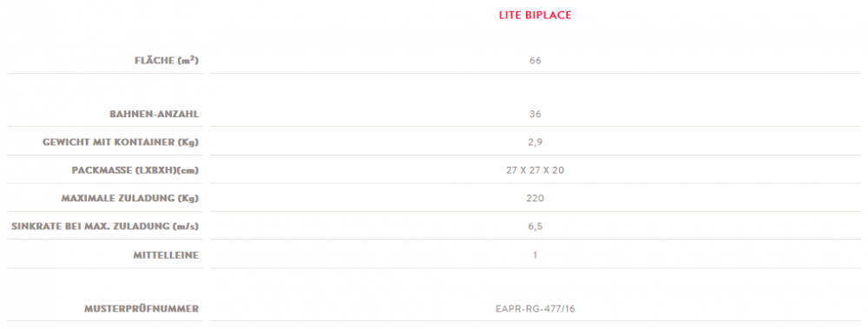Click the sink rate value 6,5

tap(535, 227)
